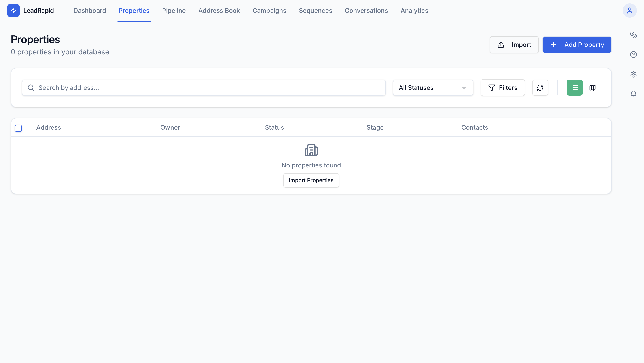Click Import Properties in the empty state
644x363 pixels.
pos(311,180)
